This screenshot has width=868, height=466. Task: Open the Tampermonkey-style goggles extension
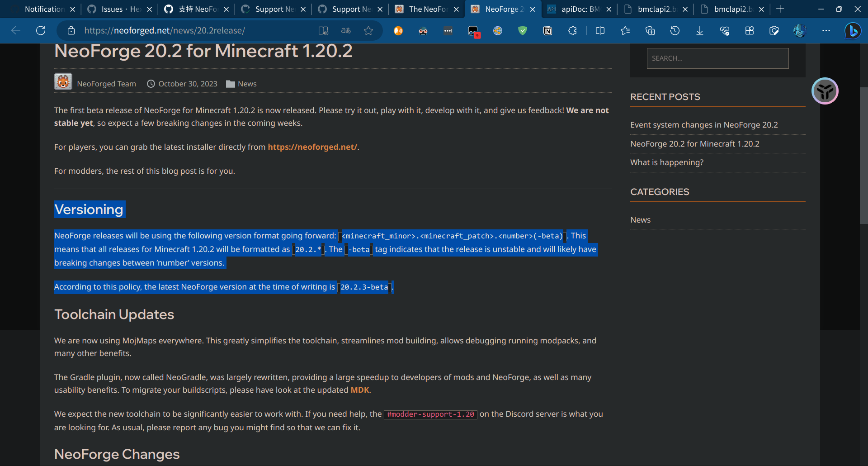click(x=423, y=30)
